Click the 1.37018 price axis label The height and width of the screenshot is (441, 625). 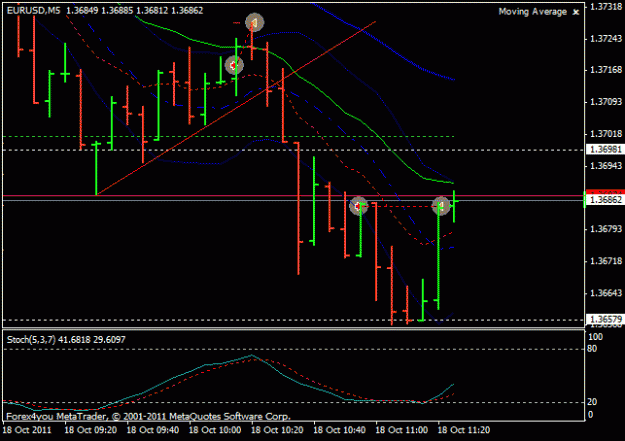click(x=605, y=134)
